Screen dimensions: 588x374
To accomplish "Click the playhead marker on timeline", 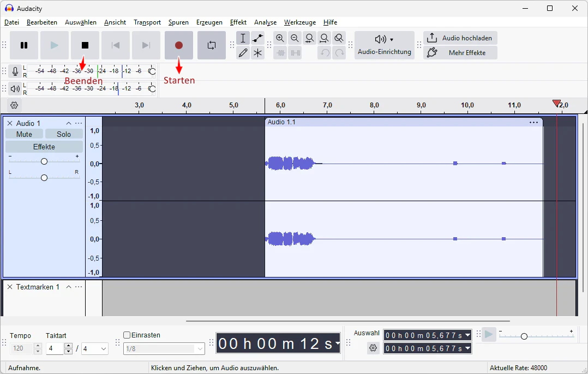I will click(x=556, y=104).
